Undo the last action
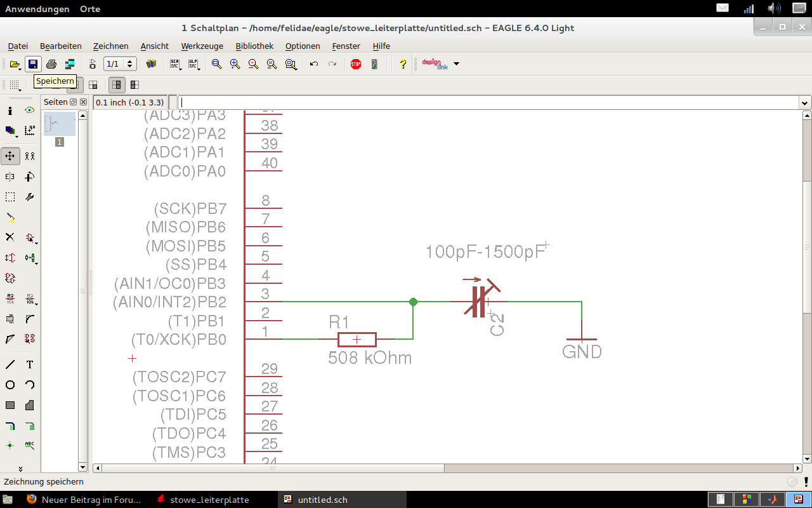The width and height of the screenshot is (812, 508). tap(314, 64)
